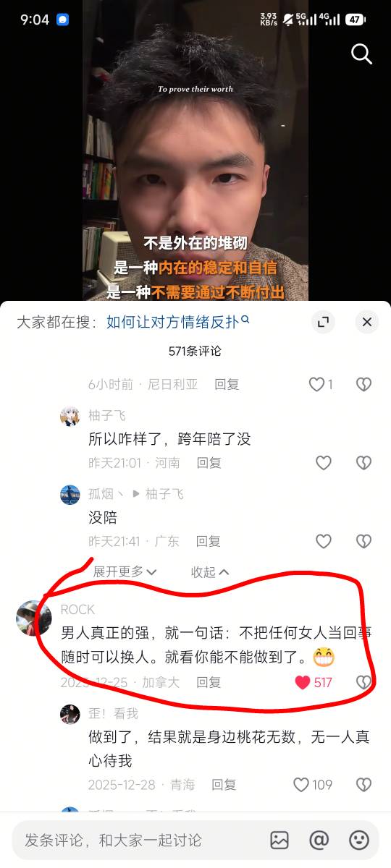This screenshot has width=391, height=868.
Task: Open the emoji picker icon
Action: pos(359,840)
